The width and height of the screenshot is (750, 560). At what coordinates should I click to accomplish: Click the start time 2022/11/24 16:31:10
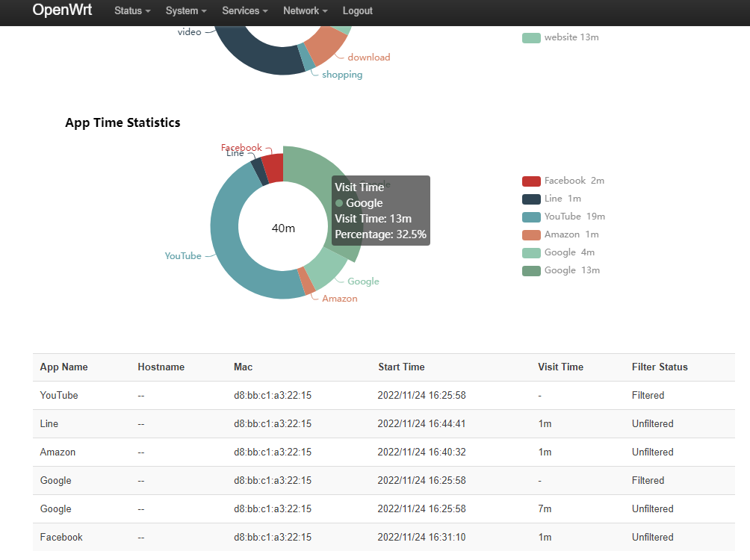click(421, 537)
